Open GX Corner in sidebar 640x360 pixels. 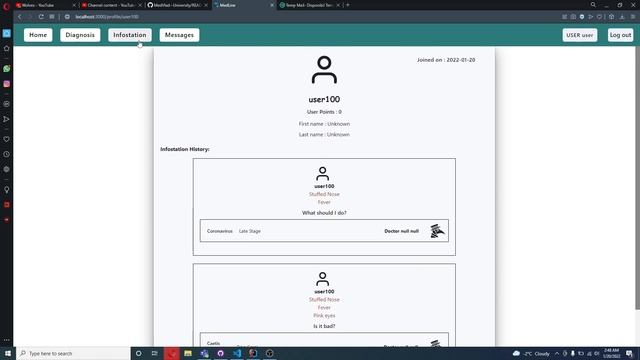[x=7, y=33]
